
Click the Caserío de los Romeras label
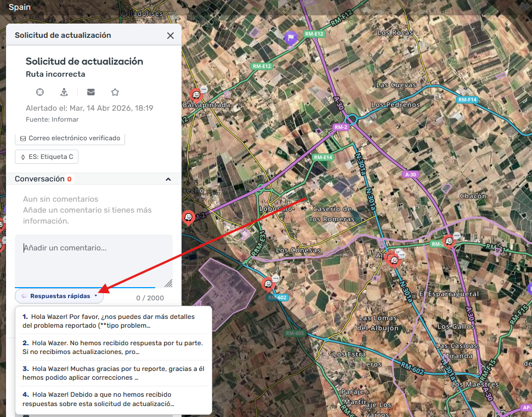pyautogui.click(x=332, y=214)
